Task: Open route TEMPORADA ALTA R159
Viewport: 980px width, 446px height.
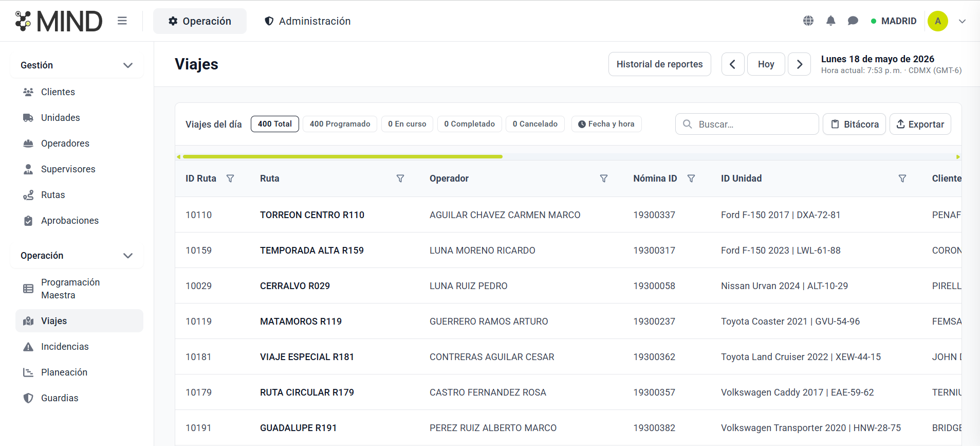Action: pos(312,251)
